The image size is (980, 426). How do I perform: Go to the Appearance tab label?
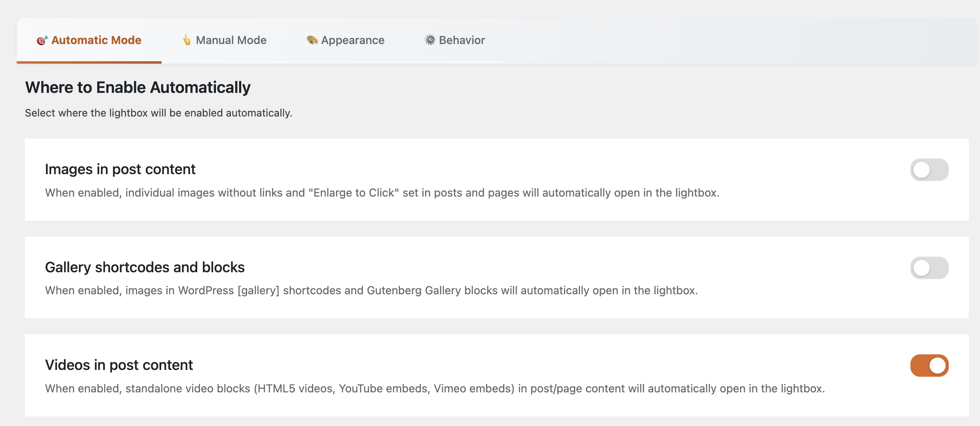(352, 40)
